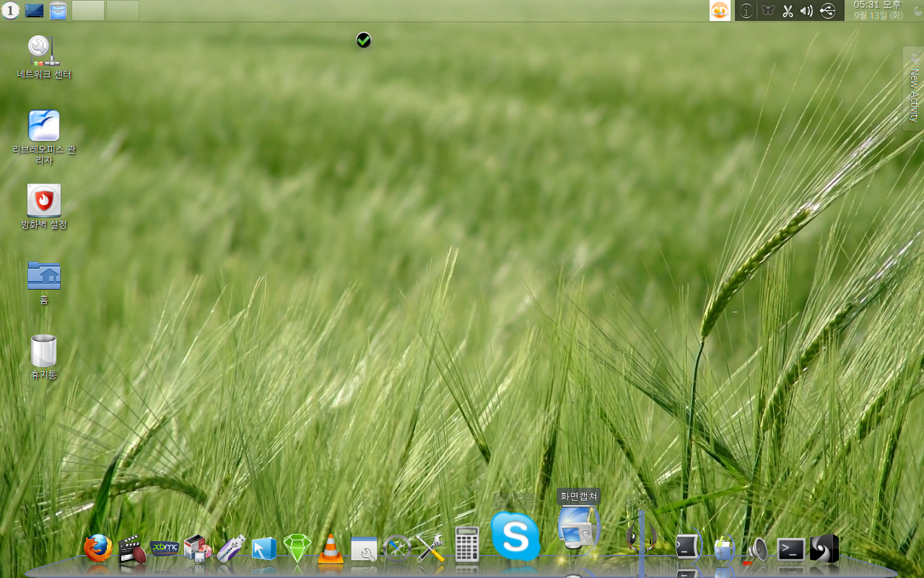Viewport: 924px width, 578px height.
Task: Open the application launcher menu button
Action: click(x=10, y=10)
